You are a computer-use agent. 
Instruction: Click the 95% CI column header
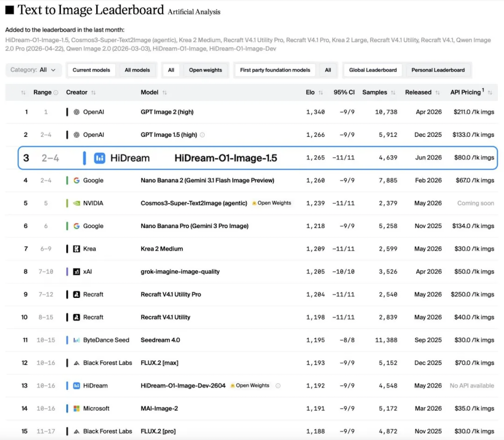pos(344,92)
